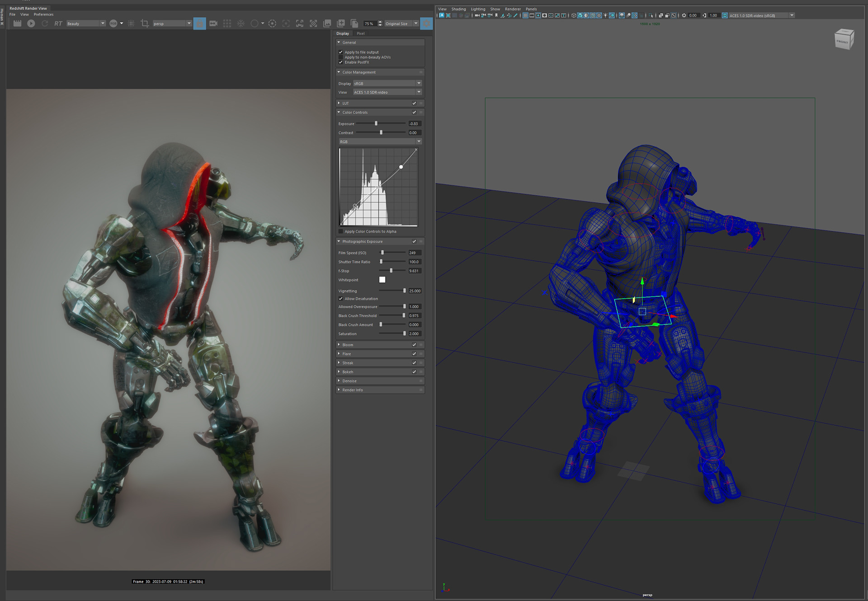Click the save image icon
Viewport: 868px width, 601px height.
click(327, 23)
